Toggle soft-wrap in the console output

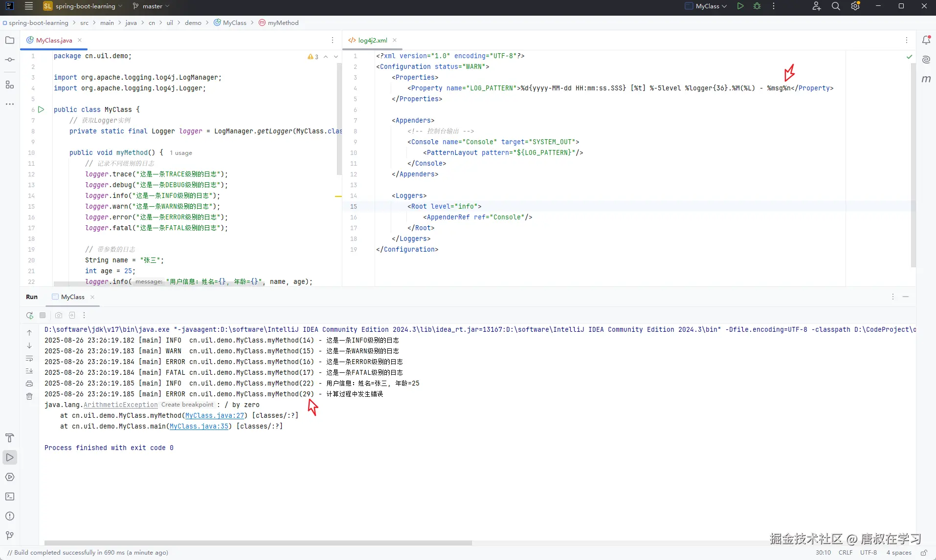pos(29,359)
